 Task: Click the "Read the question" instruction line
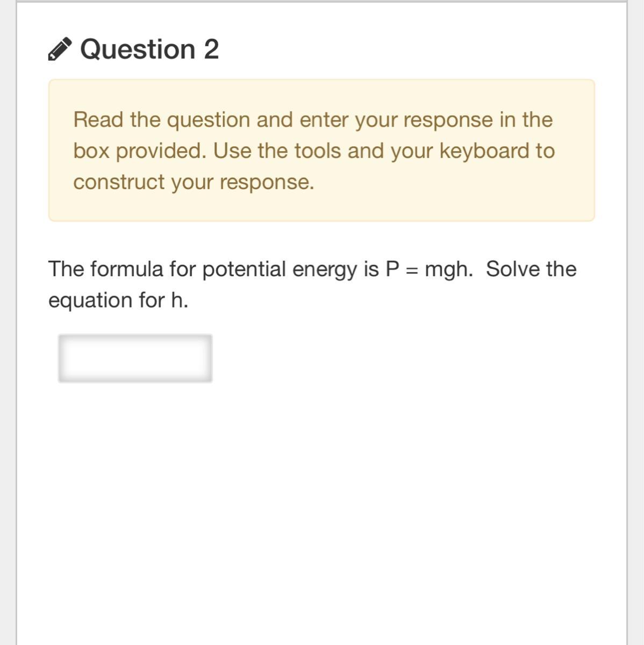[312, 119]
